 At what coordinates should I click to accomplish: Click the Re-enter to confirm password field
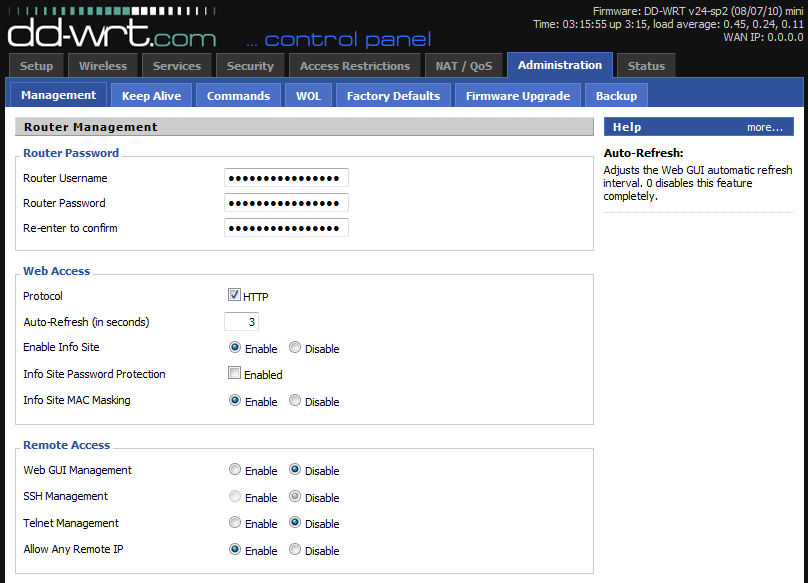point(286,228)
